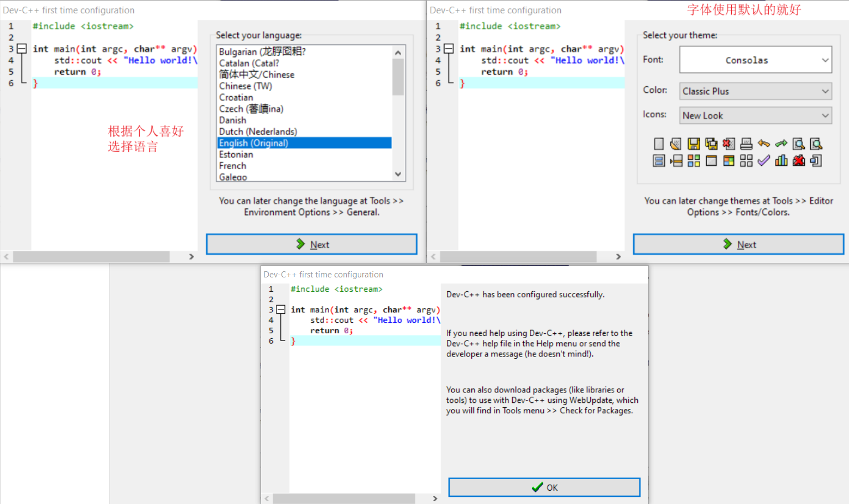
Task: Click OK in the configured successfully window
Action: click(x=544, y=487)
